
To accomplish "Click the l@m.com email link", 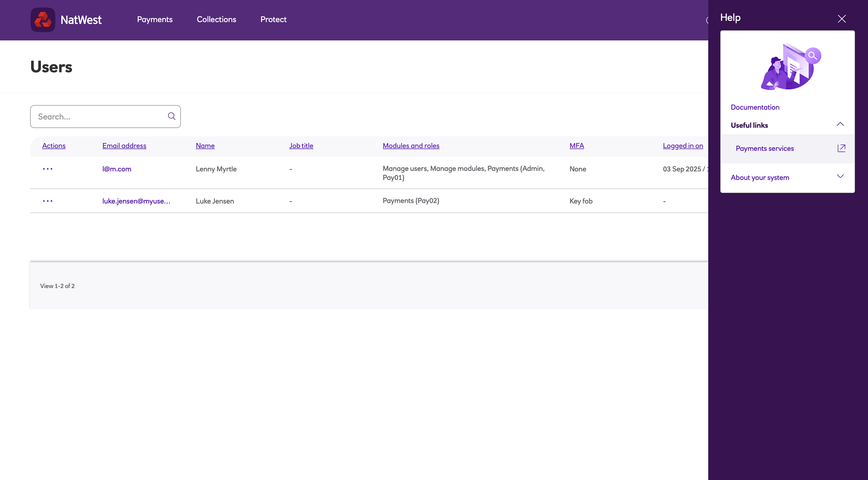I will (116, 169).
